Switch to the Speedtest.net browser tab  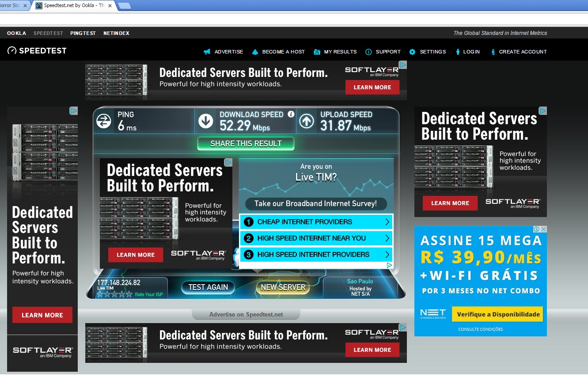(74, 5)
